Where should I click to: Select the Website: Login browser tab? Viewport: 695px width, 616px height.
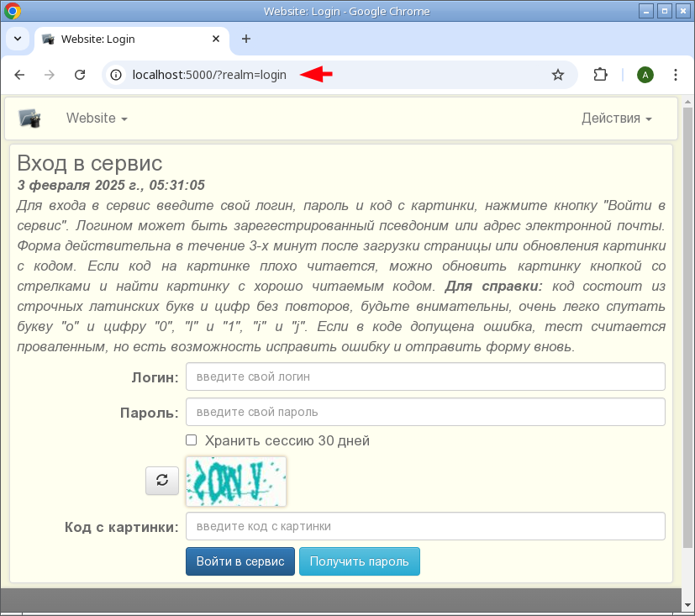pyautogui.click(x=132, y=39)
